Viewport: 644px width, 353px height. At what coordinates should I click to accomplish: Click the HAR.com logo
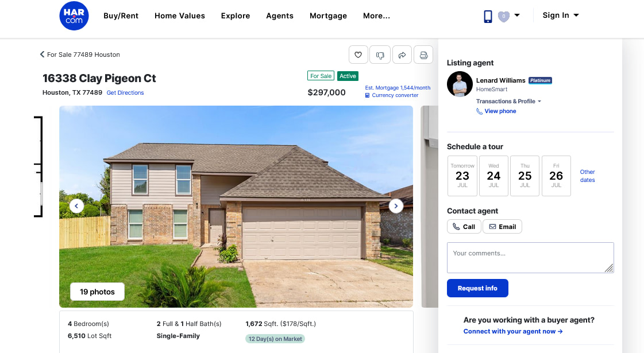coord(74,15)
